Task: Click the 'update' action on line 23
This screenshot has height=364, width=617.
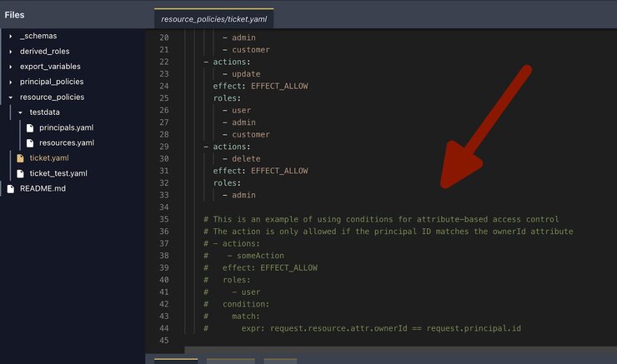Action: coord(246,74)
